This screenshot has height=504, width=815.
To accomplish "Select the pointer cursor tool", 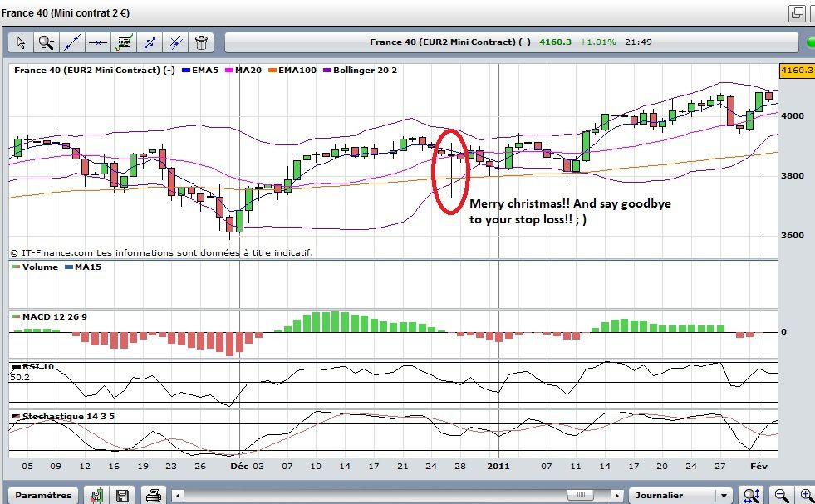I will 21,42.
